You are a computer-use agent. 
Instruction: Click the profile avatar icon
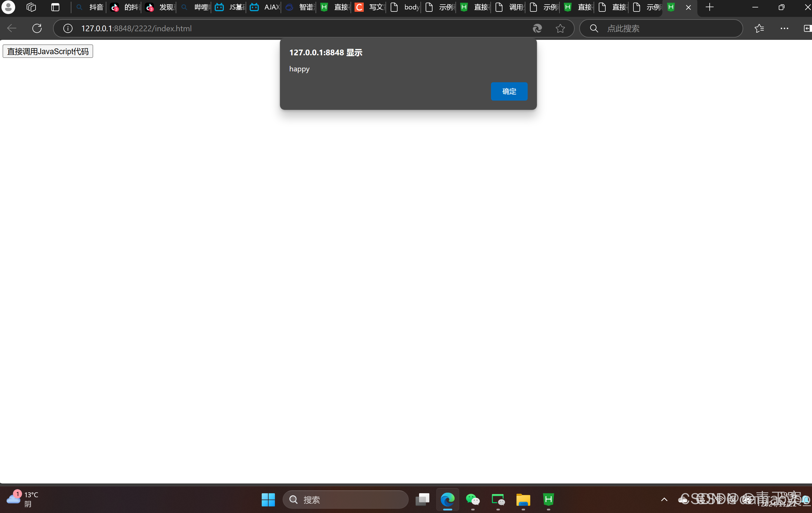pos(8,7)
